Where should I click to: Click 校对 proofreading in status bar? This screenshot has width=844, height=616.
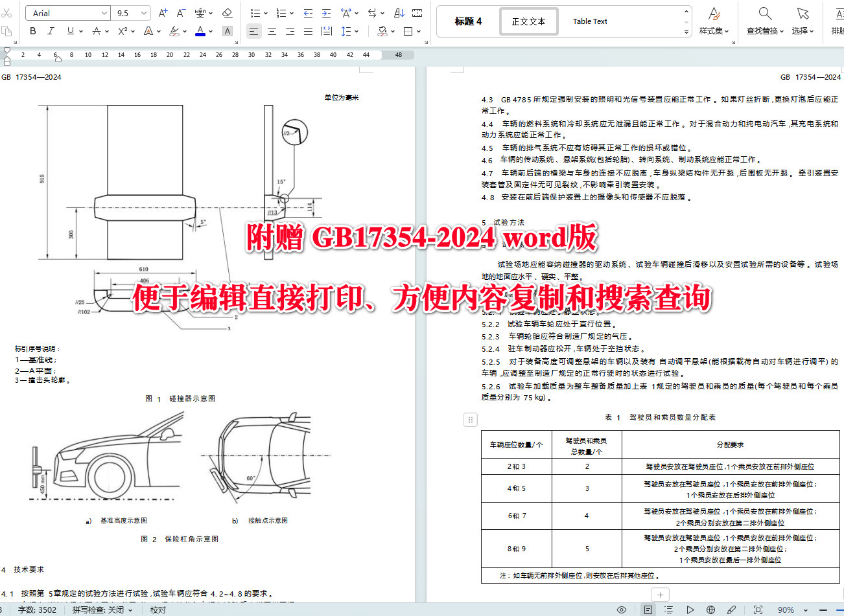(158, 610)
